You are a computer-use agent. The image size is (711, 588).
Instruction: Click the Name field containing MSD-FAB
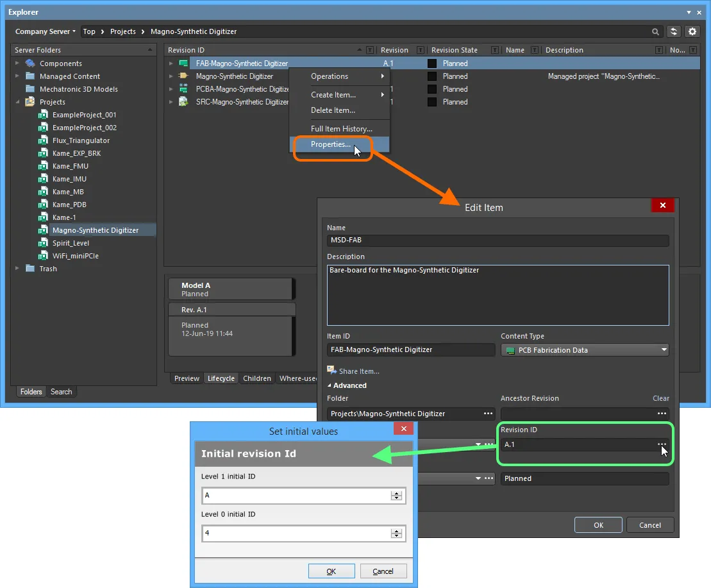498,241
